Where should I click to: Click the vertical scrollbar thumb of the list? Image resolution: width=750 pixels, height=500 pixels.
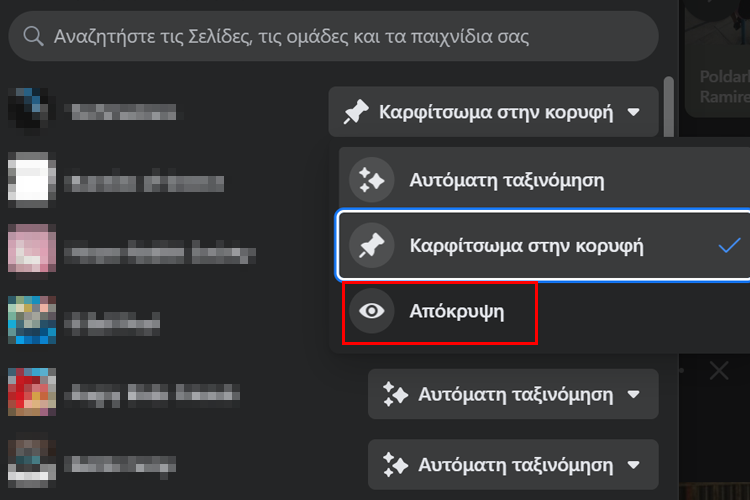669,107
